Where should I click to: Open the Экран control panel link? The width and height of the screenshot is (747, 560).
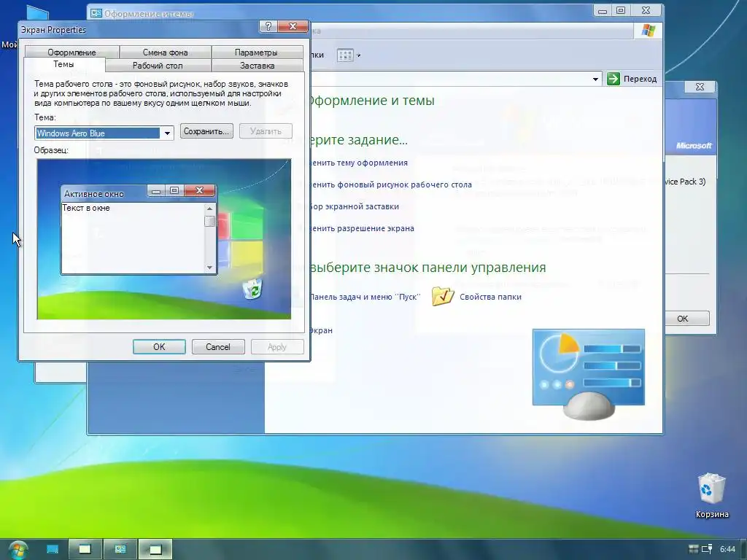(x=321, y=330)
